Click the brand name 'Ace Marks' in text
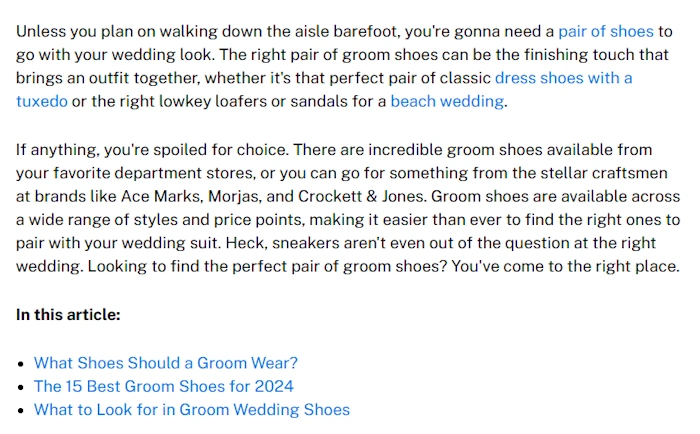Viewport: 700px width, 434px height. coord(161,196)
